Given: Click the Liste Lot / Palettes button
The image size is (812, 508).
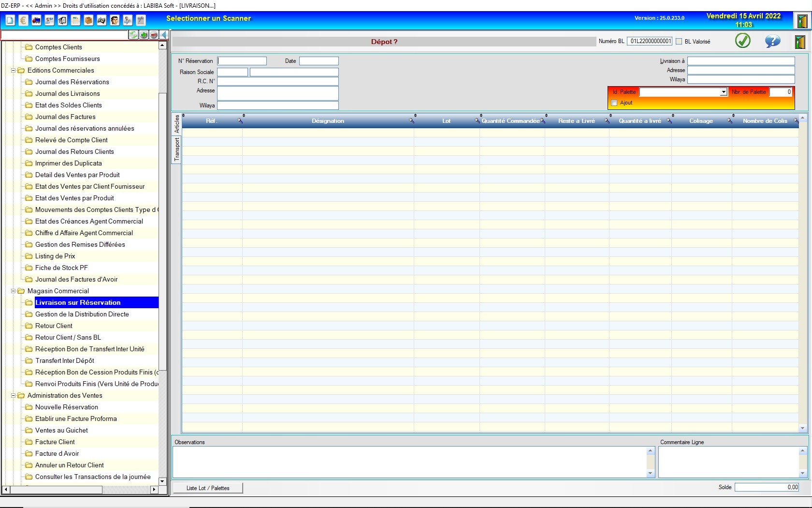Looking at the screenshot, I should click(208, 488).
